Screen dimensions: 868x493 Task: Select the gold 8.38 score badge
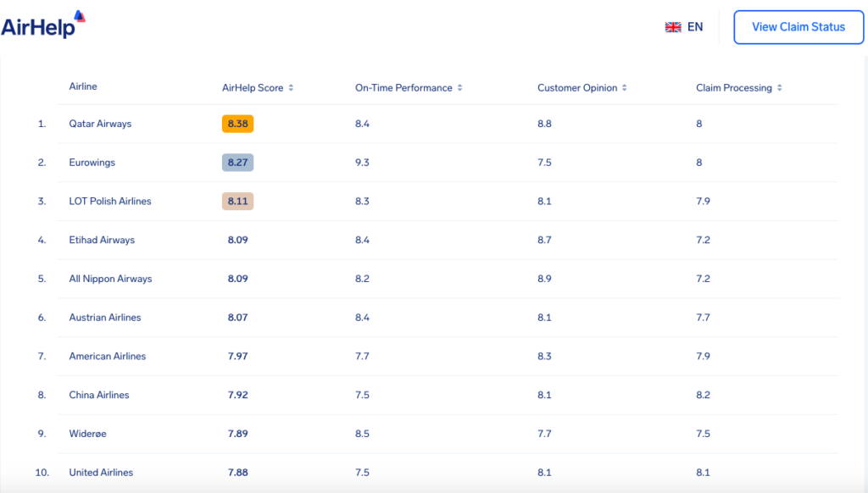click(237, 124)
